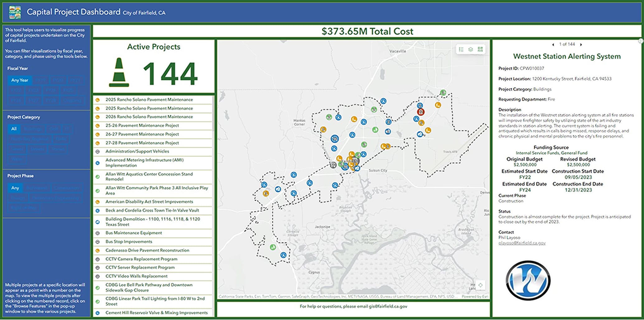This screenshot has height=320, width=644.
Task: Select the Any Year filter tab
Action: pyautogui.click(x=19, y=80)
